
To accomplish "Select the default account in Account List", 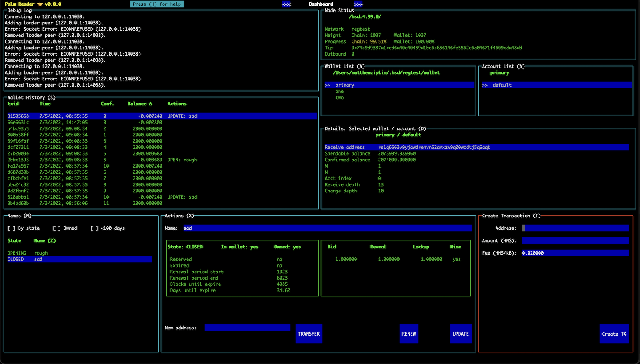I will click(556, 85).
